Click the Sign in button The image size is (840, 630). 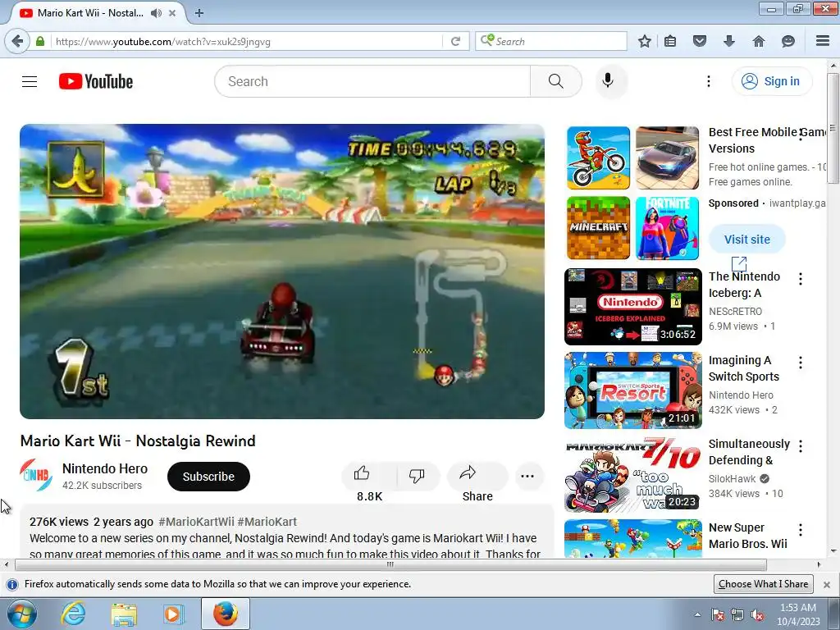point(772,81)
